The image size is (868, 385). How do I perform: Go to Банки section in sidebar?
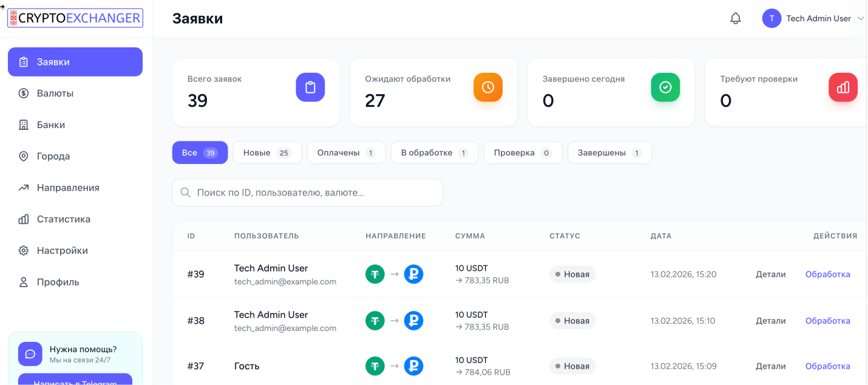[50, 125]
